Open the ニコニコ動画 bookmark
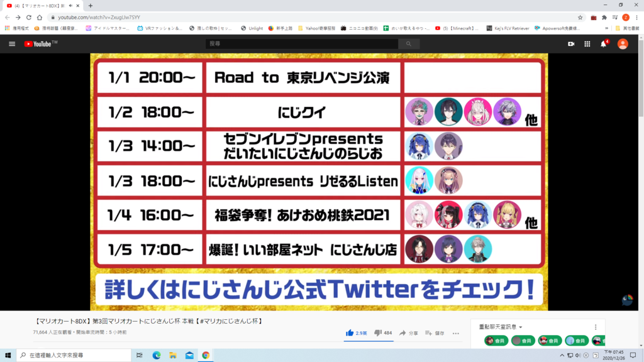The image size is (644, 362). (359, 28)
